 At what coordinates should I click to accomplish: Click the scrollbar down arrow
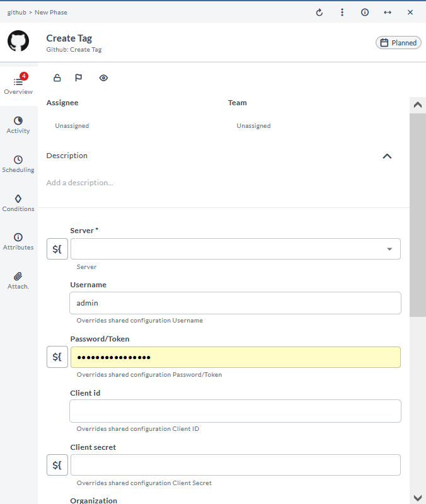click(x=417, y=498)
